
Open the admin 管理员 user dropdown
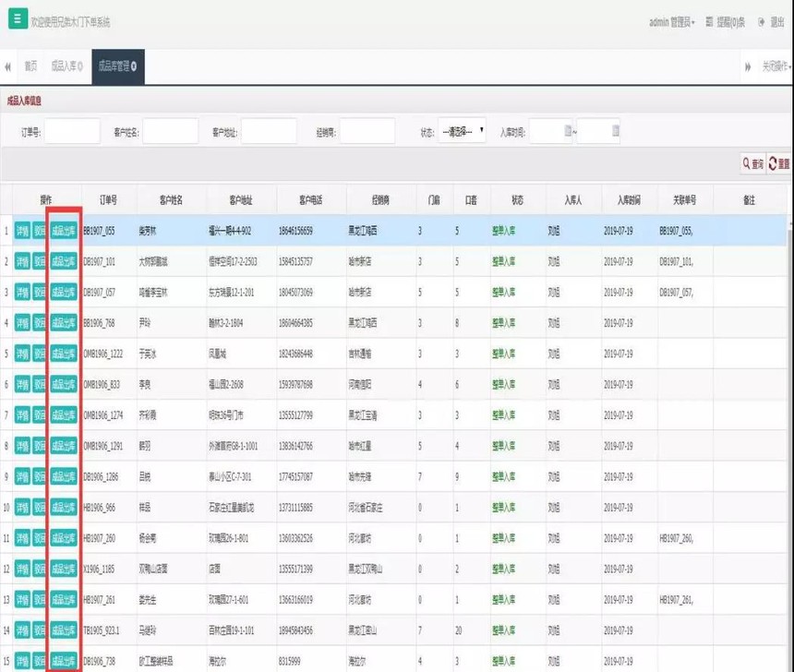(x=672, y=22)
